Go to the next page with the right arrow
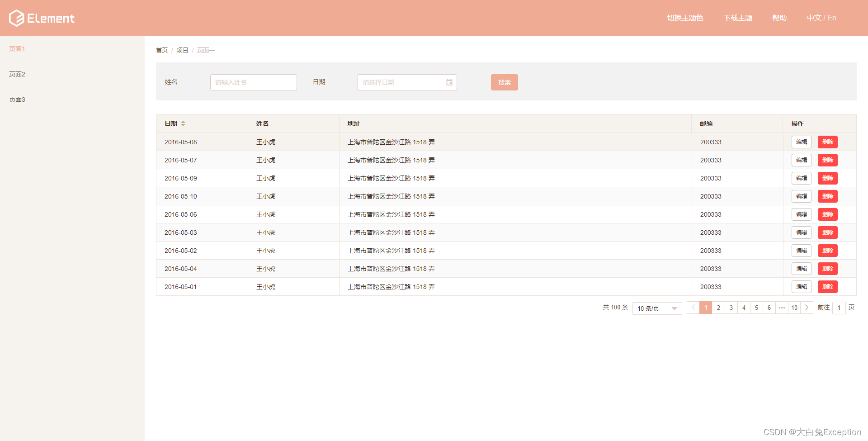Image resolution: width=868 pixels, height=441 pixels. click(x=807, y=308)
